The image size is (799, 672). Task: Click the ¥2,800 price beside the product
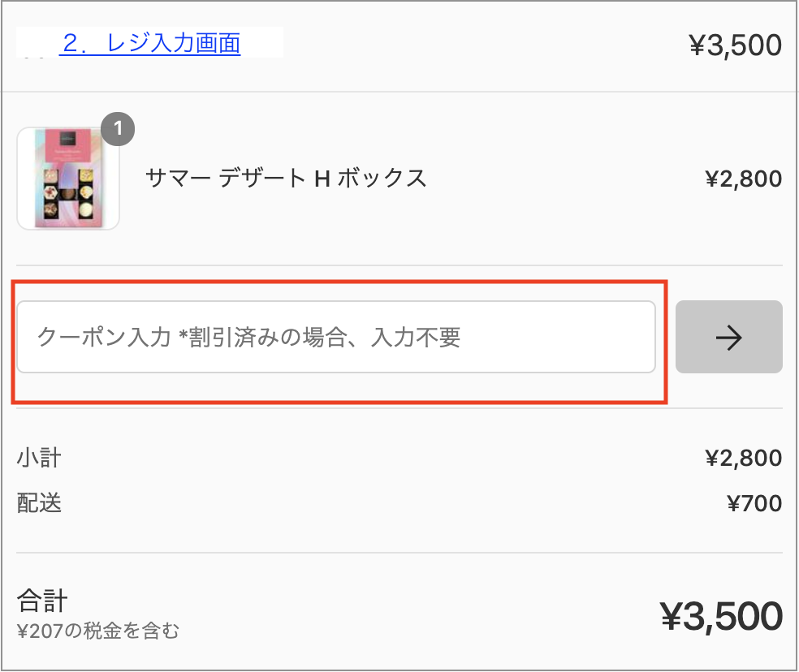click(744, 179)
